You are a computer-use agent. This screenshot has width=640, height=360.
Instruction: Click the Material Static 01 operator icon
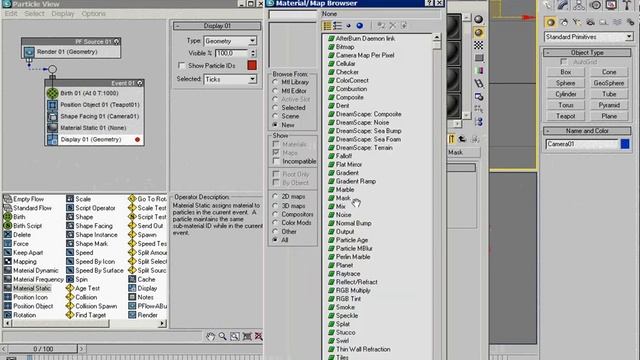point(52,128)
